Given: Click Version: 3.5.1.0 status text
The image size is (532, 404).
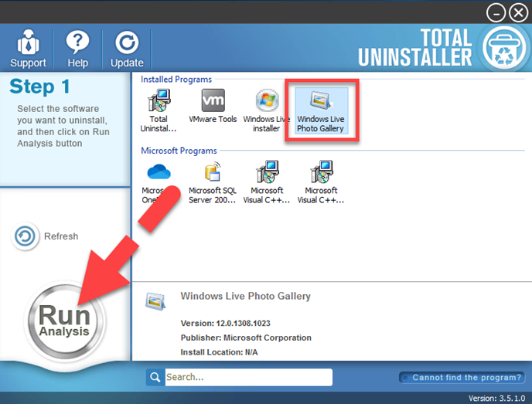Looking at the screenshot, I should click(496, 398).
